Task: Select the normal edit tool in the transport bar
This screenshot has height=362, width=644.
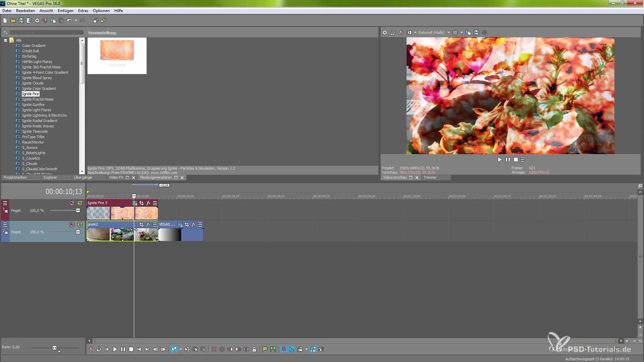Action: tap(174, 349)
